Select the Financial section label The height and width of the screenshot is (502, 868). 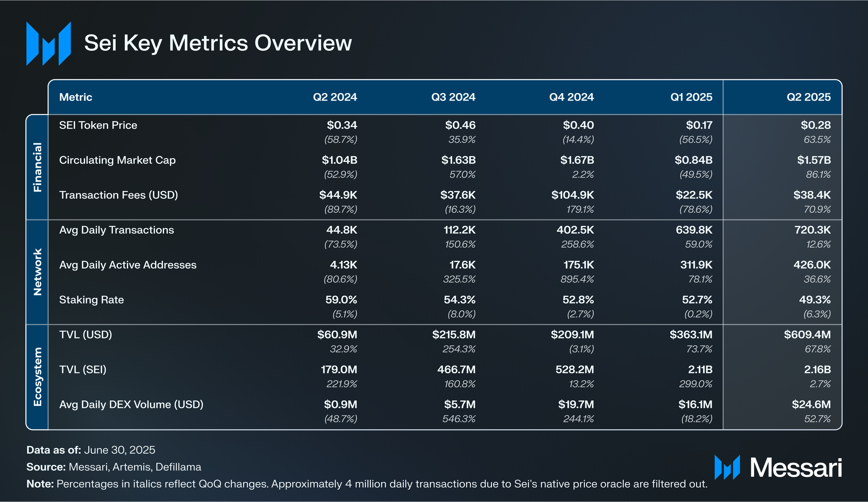tap(37, 167)
